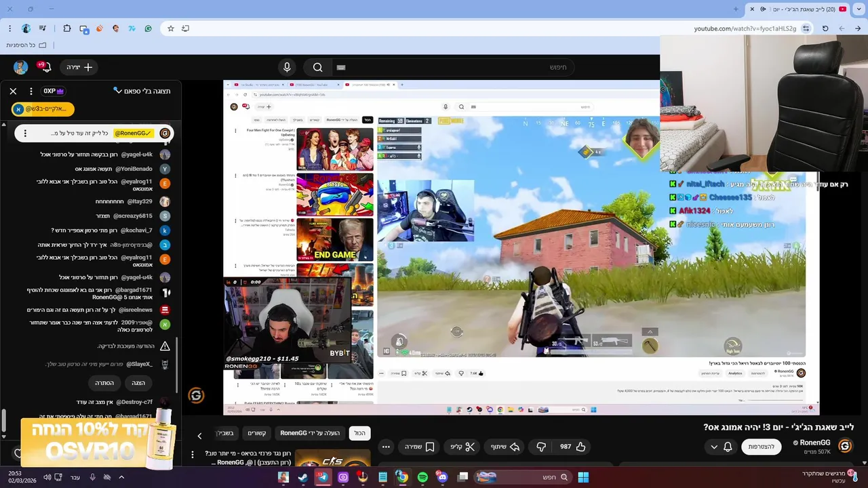The width and height of the screenshot is (868, 488).
Task: Open YouTube account avatar menu
Action: (20, 67)
